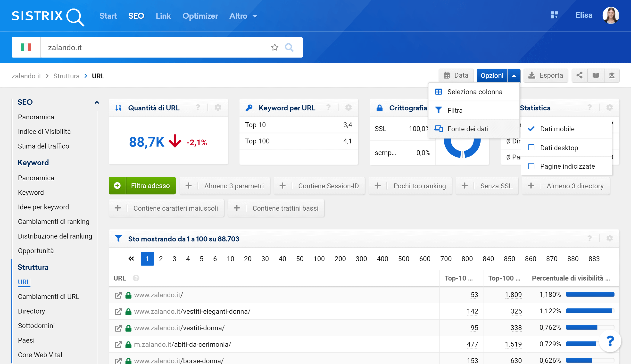Open the Esporta export menu

pyautogui.click(x=546, y=75)
